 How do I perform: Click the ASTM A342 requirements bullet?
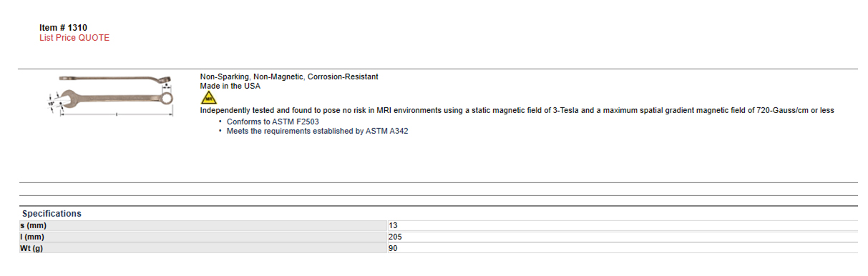(318, 131)
